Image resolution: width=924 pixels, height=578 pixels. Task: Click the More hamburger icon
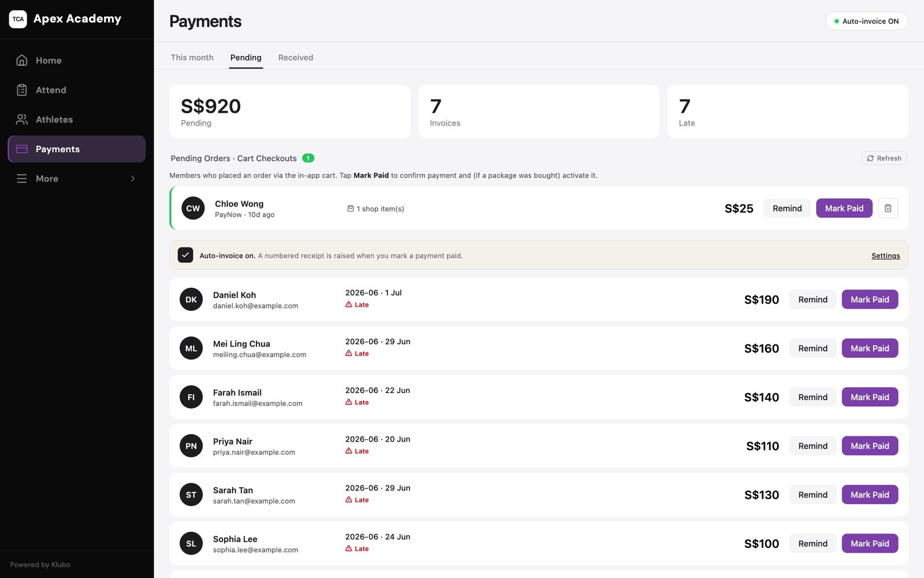pyautogui.click(x=22, y=179)
